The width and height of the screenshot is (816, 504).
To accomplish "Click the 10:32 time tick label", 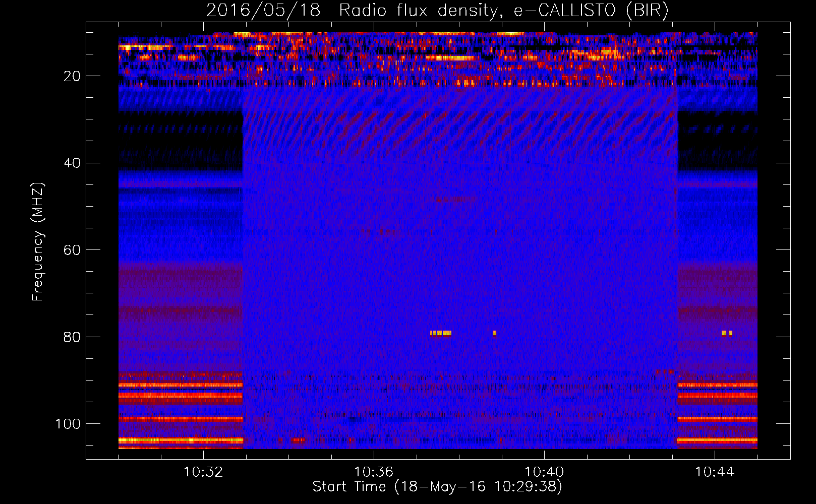I will [203, 472].
